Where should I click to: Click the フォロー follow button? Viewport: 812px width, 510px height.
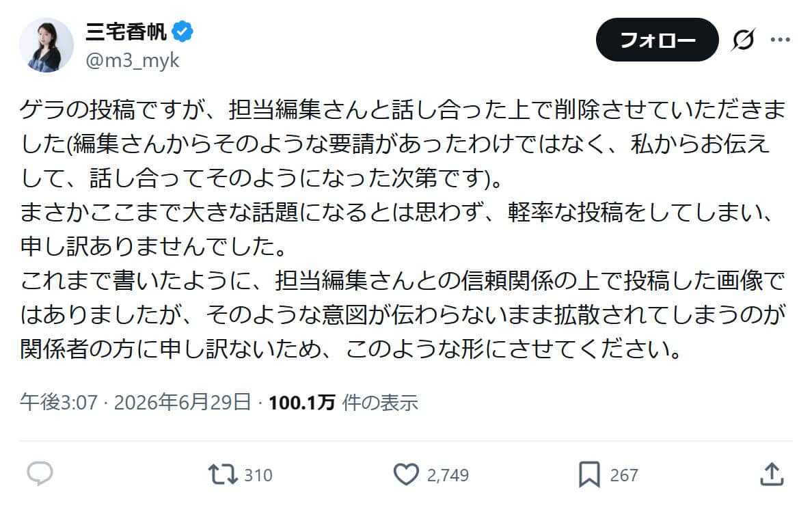657,40
